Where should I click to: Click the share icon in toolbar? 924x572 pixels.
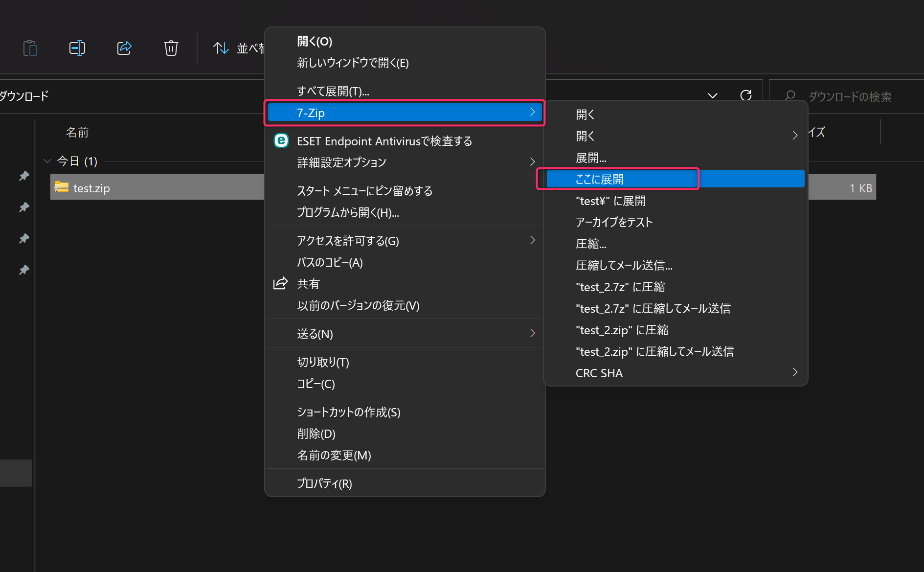tap(124, 48)
